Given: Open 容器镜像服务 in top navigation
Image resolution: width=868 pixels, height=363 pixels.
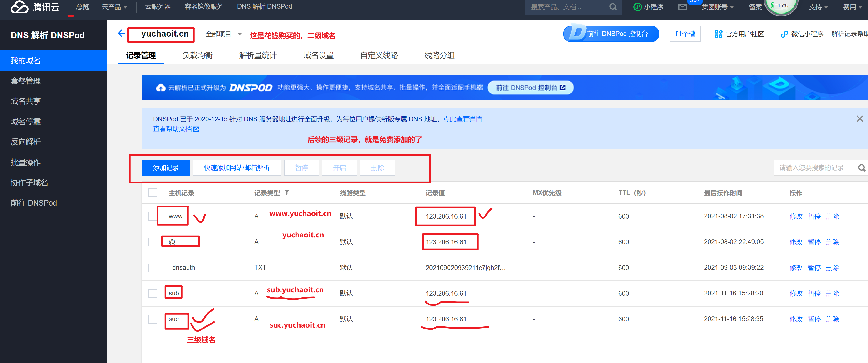Looking at the screenshot, I should click(x=204, y=6).
